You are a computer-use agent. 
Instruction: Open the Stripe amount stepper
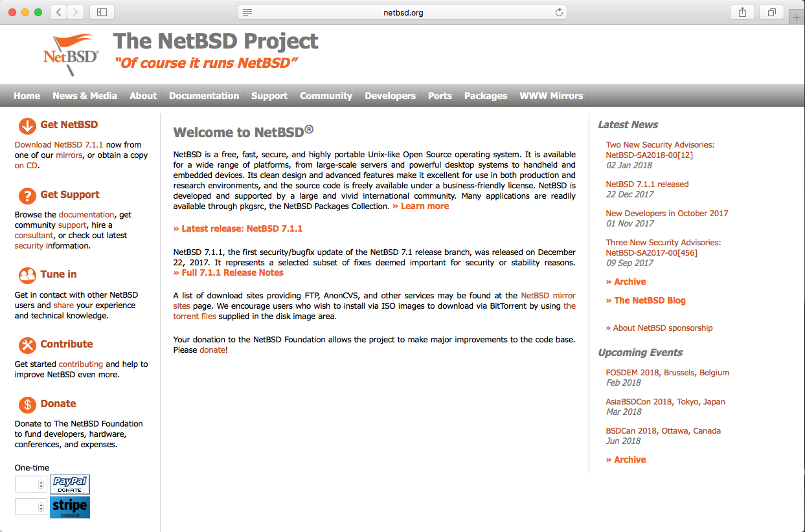coord(41,507)
